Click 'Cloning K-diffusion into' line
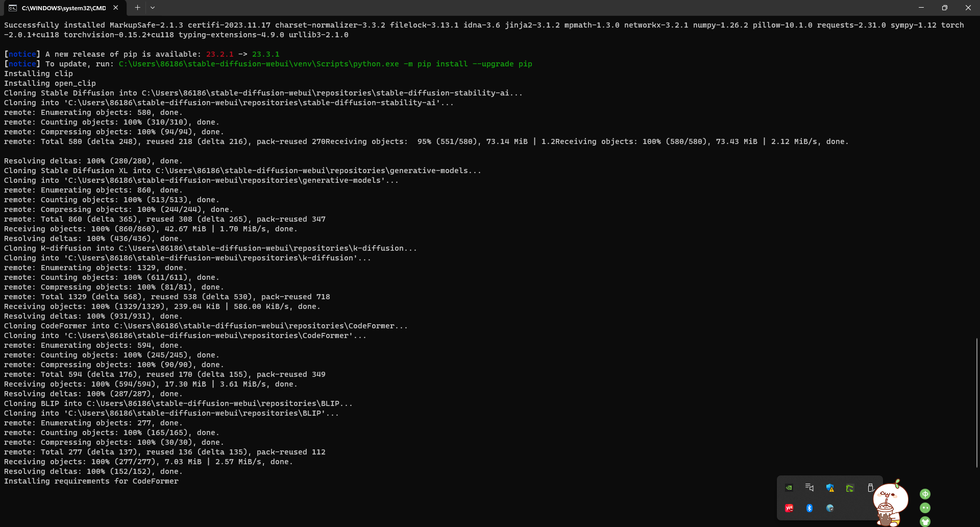Viewport: 980px width, 527px height. pyautogui.click(x=210, y=248)
